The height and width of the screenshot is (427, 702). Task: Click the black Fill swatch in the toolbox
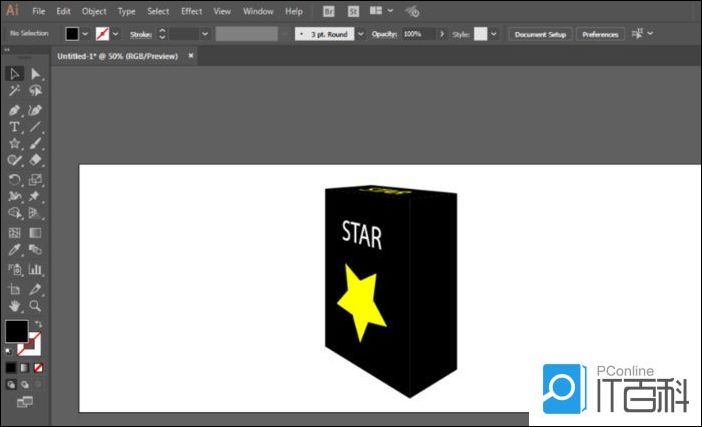(16, 331)
